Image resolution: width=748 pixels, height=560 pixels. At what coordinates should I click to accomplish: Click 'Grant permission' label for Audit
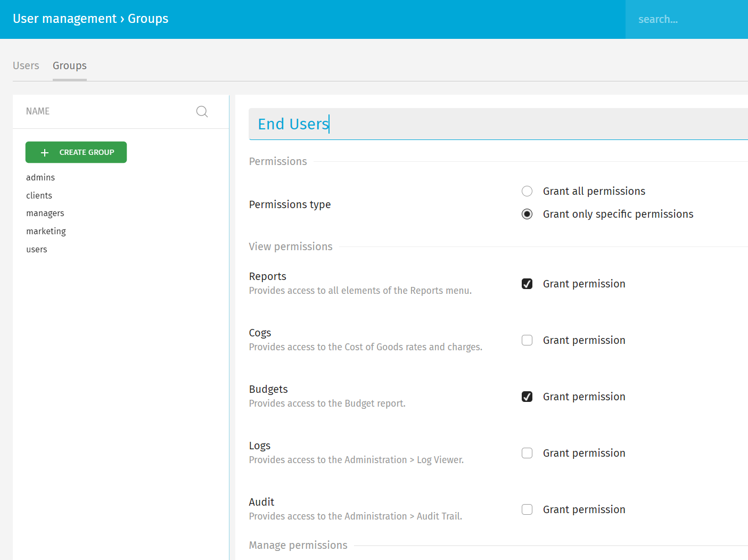pyautogui.click(x=584, y=509)
